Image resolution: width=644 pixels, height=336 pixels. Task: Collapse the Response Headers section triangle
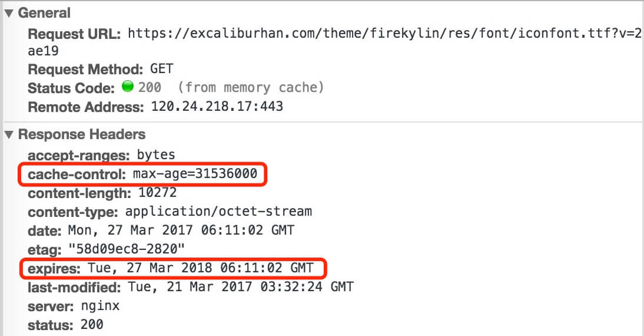click(x=9, y=134)
